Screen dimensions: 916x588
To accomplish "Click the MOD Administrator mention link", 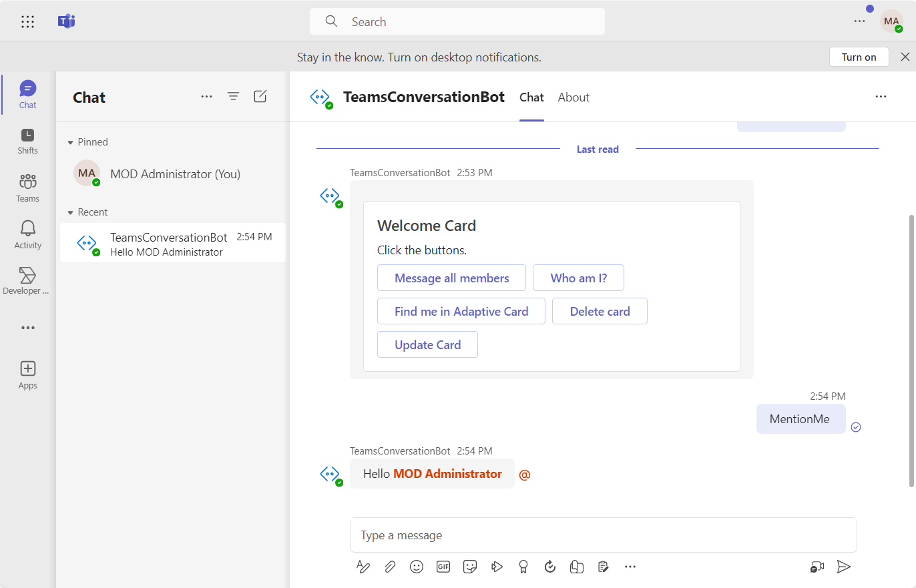I will pyautogui.click(x=447, y=474).
